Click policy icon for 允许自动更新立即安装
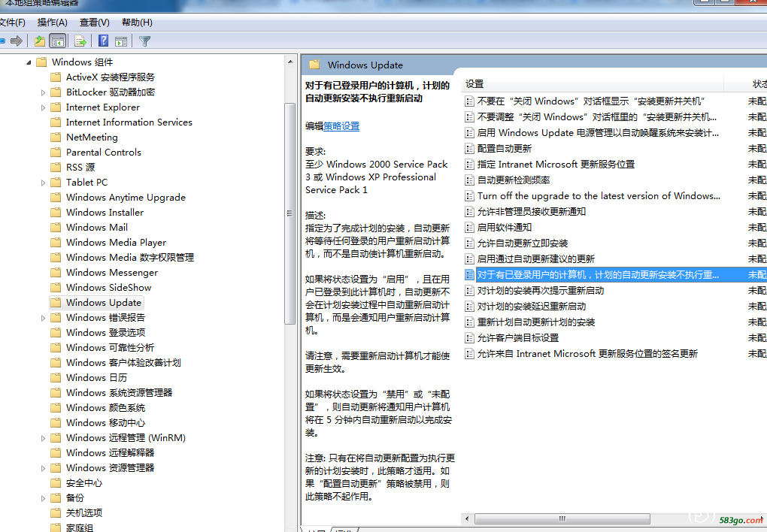The width and height of the screenshot is (767, 532). [x=469, y=243]
